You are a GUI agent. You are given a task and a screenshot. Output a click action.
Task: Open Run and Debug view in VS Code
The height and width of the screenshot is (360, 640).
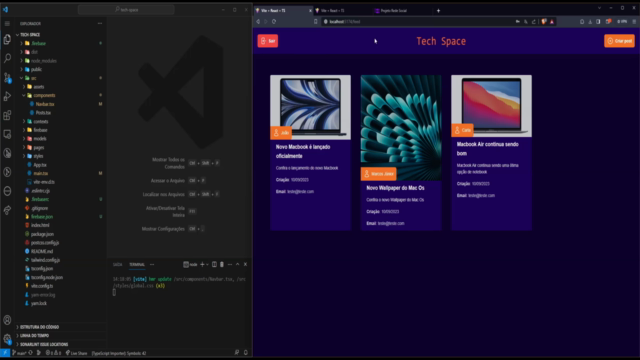(7, 96)
